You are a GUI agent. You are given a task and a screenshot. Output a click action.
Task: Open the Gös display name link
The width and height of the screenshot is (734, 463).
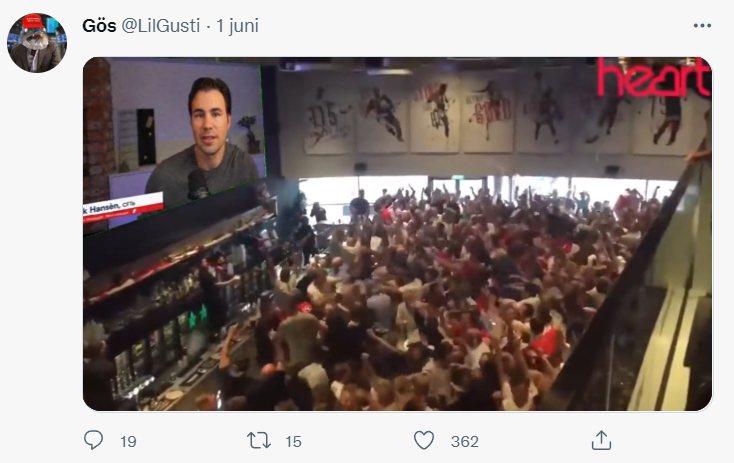click(x=99, y=26)
